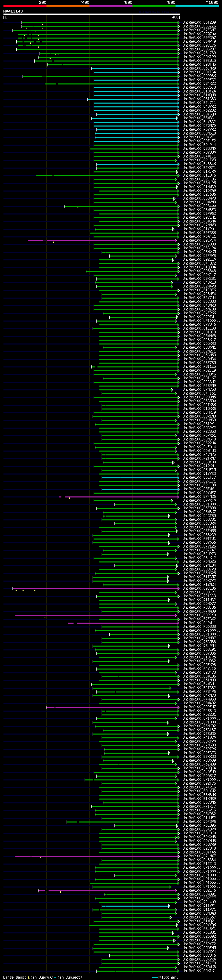Select hit label UniRef100_B7FMZ6
This screenshot has width=222, height=980.
coord(199,496)
